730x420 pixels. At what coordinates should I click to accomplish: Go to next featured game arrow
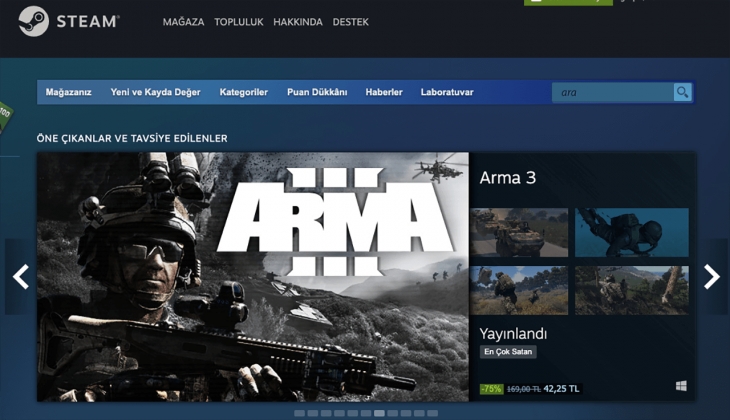[x=711, y=277]
